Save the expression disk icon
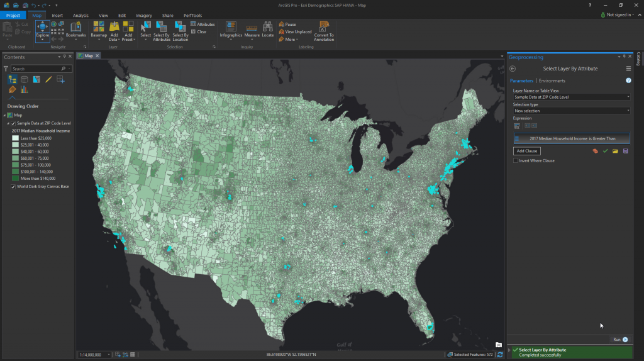This screenshot has width=644, height=361. pos(626,151)
